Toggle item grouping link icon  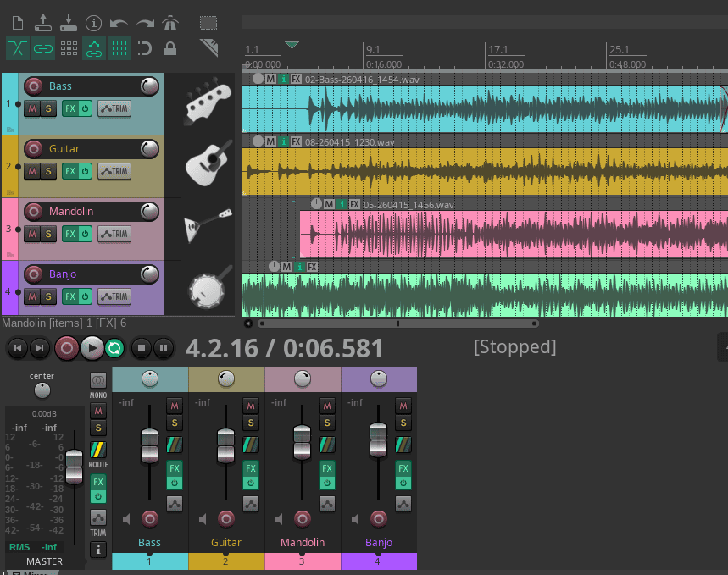coord(43,48)
